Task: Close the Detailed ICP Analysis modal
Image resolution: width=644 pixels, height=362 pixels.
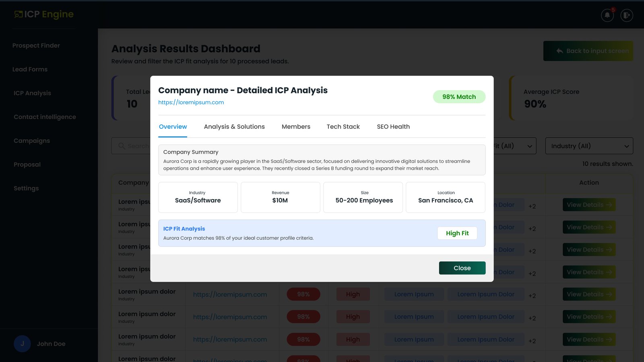Action: 462,268
